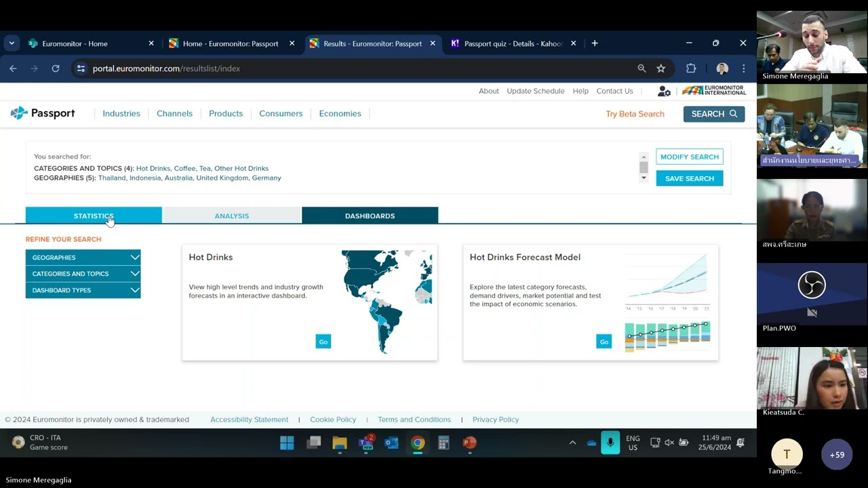Click the CRO - ITA game score widget
Image resolution: width=868 pixels, height=488 pixels.
pos(39,443)
